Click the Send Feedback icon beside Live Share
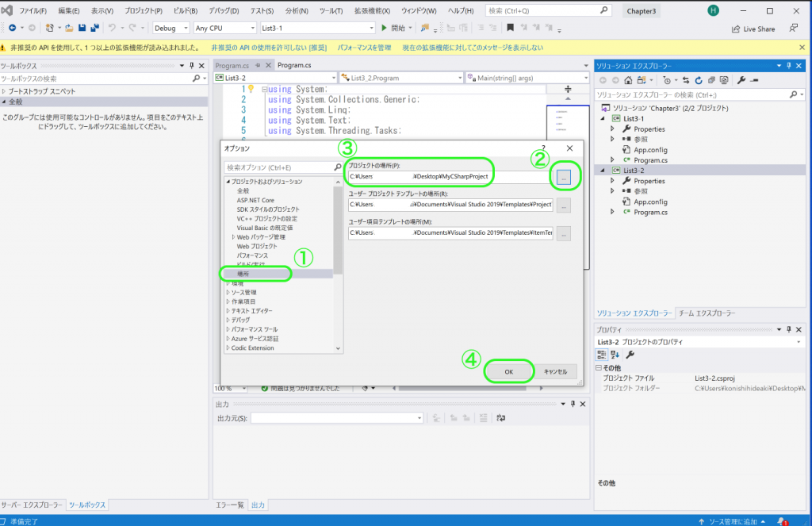The width and height of the screenshot is (812, 526). click(x=793, y=29)
